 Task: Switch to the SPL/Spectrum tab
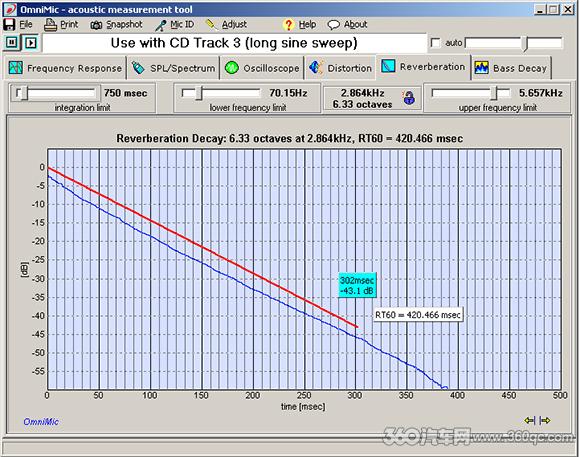[173, 68]
